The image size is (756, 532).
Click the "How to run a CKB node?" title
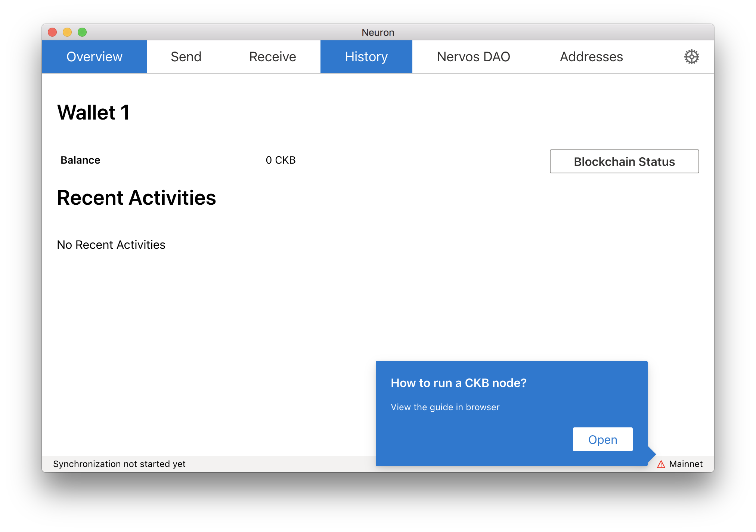click(x=458, y=383)
